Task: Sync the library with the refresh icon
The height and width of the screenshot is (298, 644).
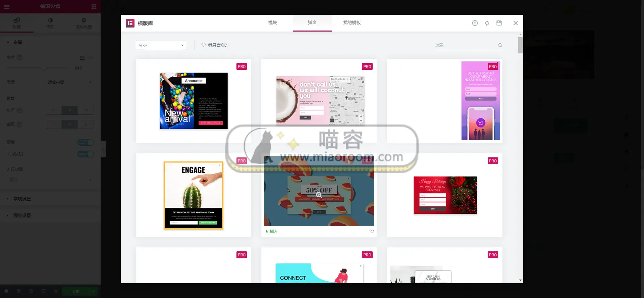Action: [487, 23]
